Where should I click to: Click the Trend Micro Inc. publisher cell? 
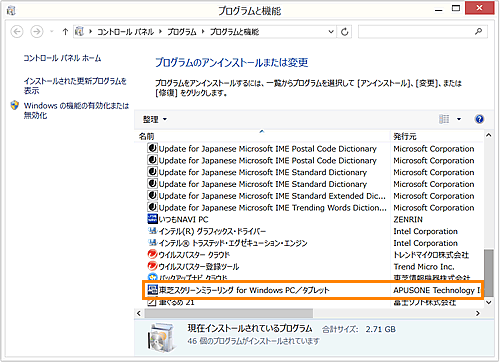coord(424,266)
